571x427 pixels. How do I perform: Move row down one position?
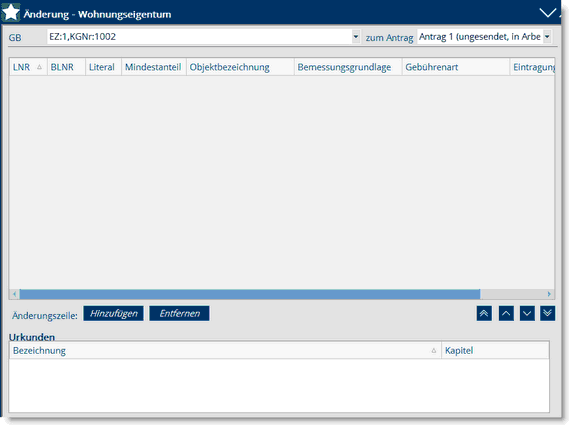tap(527, 313)
